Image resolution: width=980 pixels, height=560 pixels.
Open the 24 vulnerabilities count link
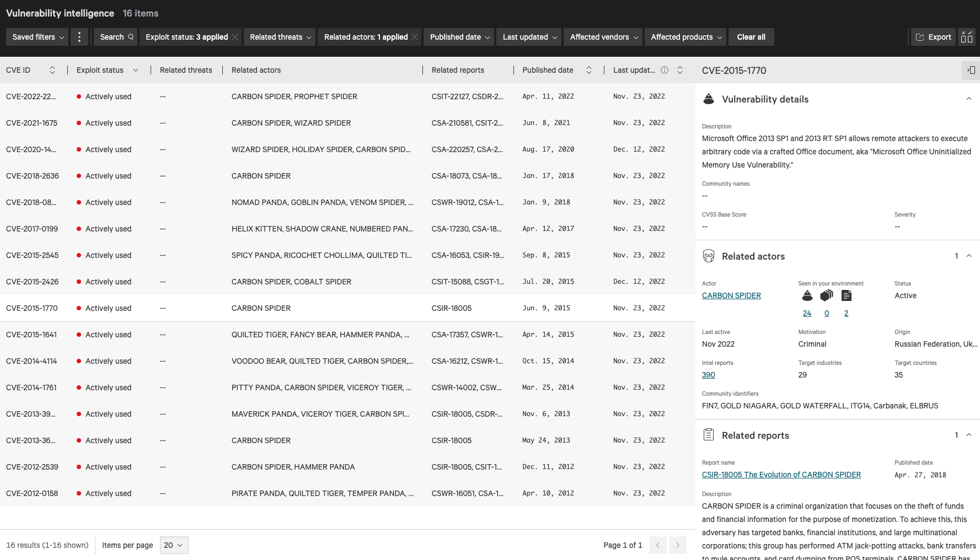coord(807,314)
